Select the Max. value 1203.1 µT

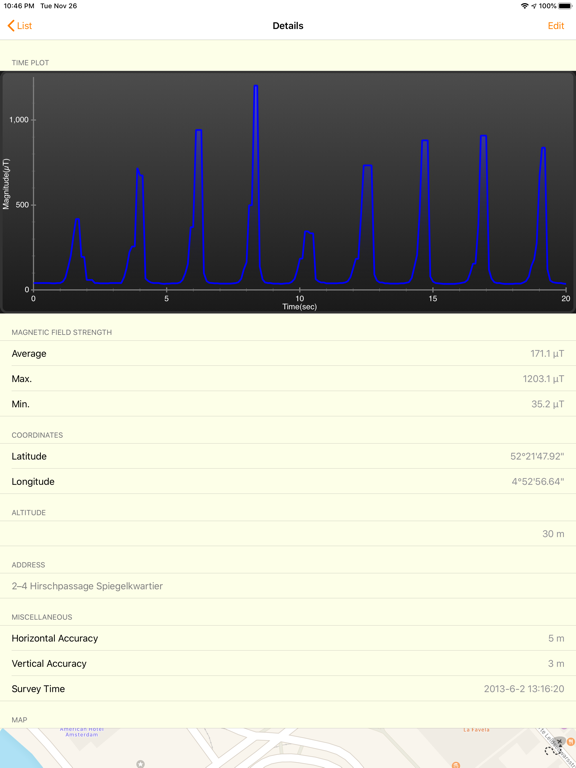[x=543, y=379]
